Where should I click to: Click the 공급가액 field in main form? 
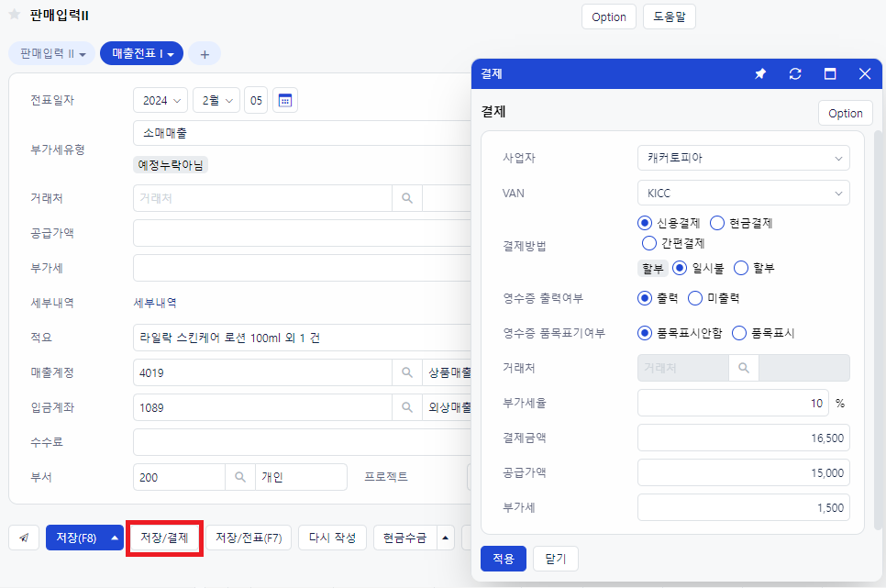303,233
